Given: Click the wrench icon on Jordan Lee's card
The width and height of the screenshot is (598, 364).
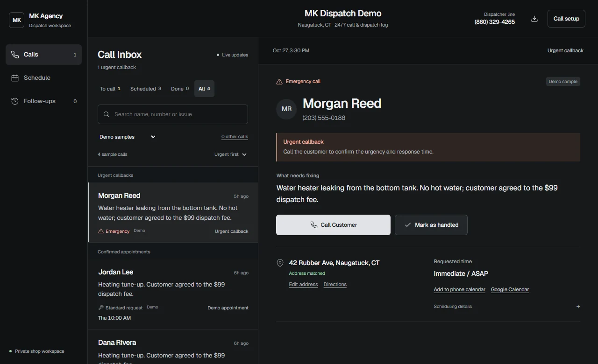Looking at the screenshot, I should [101, 308].
